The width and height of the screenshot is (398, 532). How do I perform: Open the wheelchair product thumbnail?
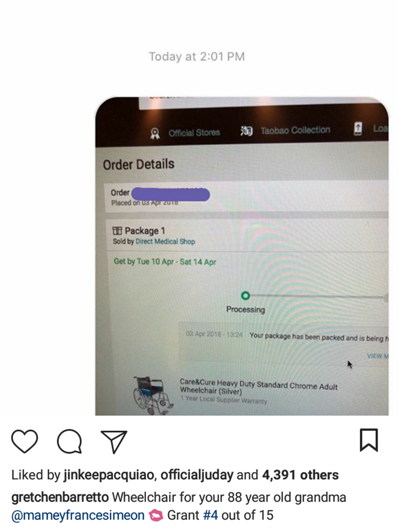coord(152,395)
